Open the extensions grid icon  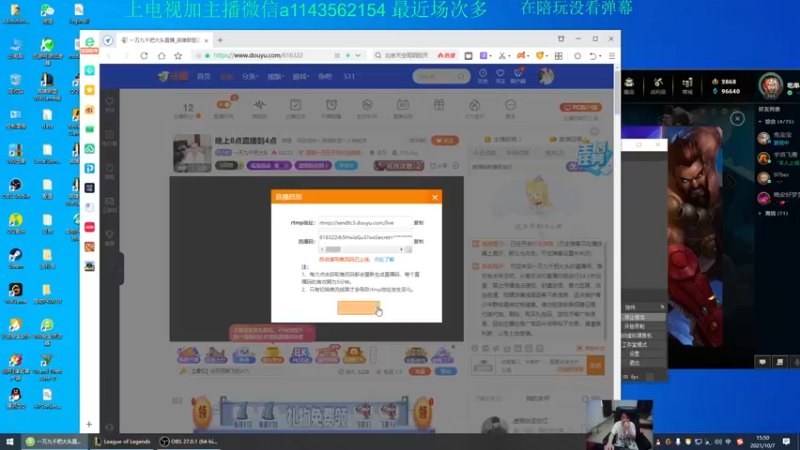pos(559,56)
